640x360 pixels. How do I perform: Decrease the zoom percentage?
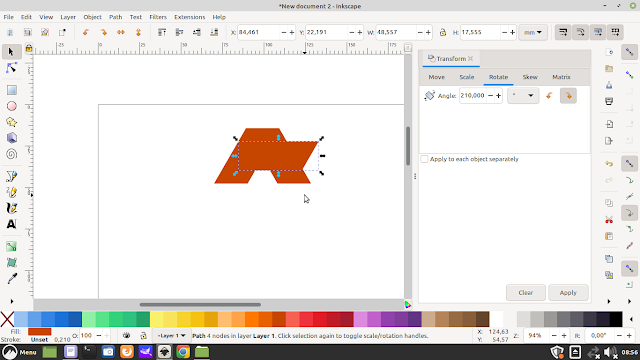click(554, 336)
